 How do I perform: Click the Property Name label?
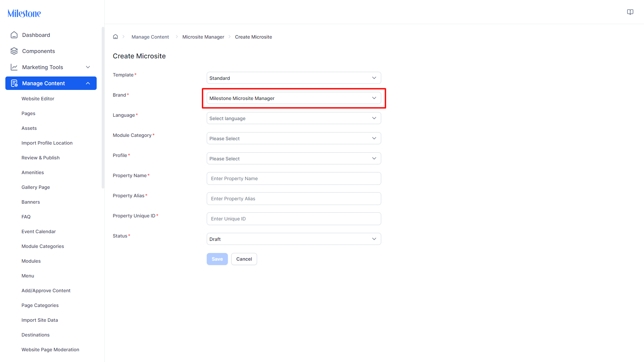tap(130, 175)
